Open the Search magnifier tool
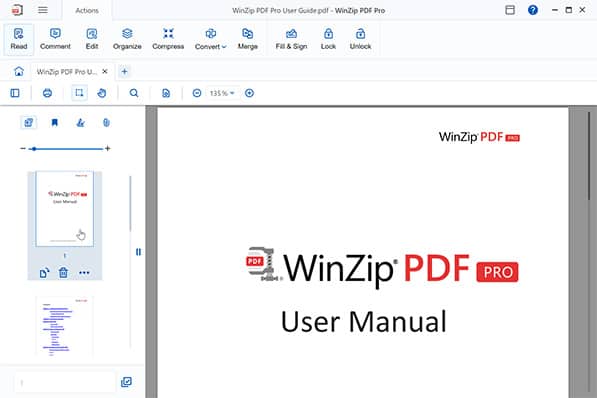 pos(134,93)
